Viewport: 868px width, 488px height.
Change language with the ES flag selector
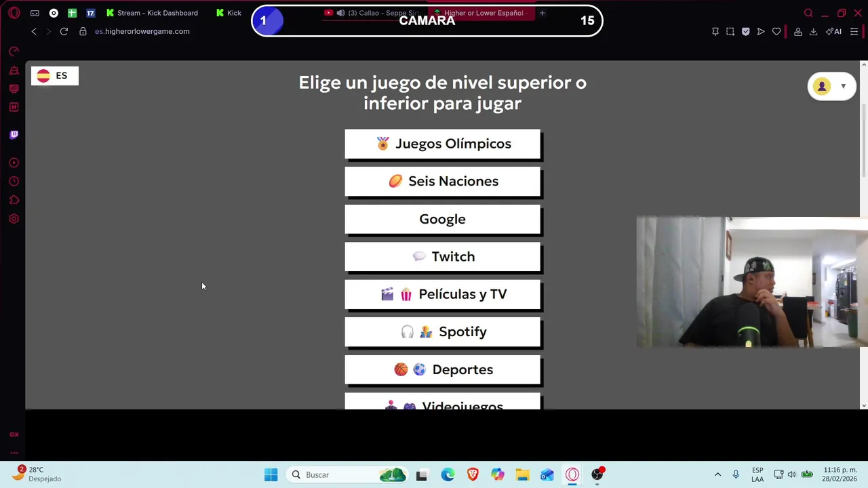(55, 76)
